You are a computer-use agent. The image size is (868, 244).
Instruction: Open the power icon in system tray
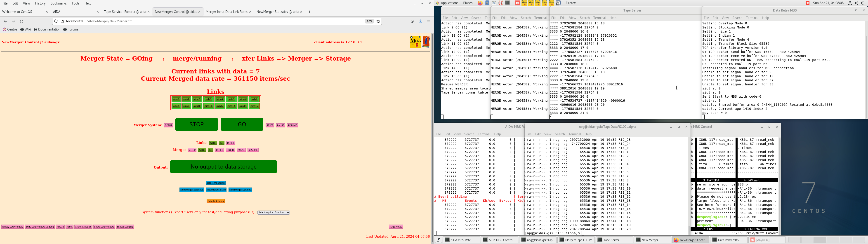coord(863,3)
